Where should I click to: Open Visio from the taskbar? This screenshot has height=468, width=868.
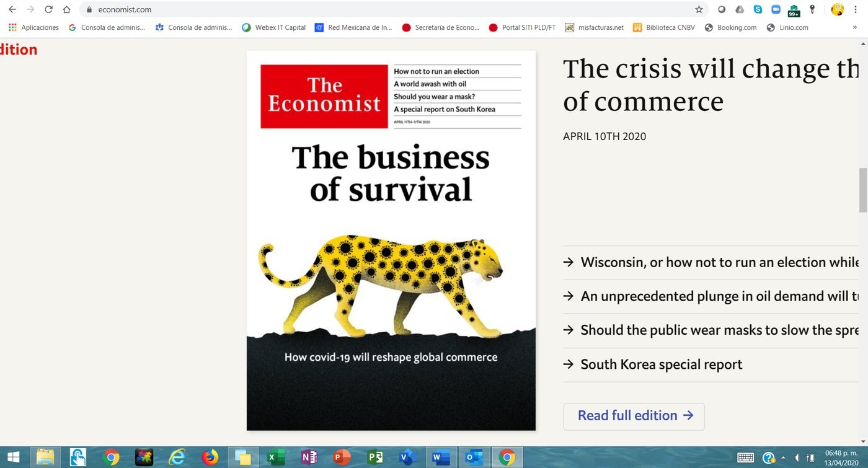(x=407, y=457)
